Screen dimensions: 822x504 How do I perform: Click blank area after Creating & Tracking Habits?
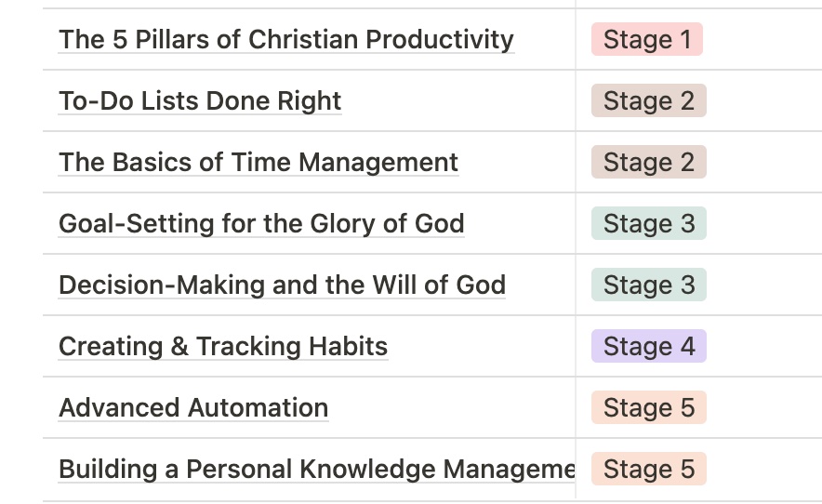[x=482, y=346]
